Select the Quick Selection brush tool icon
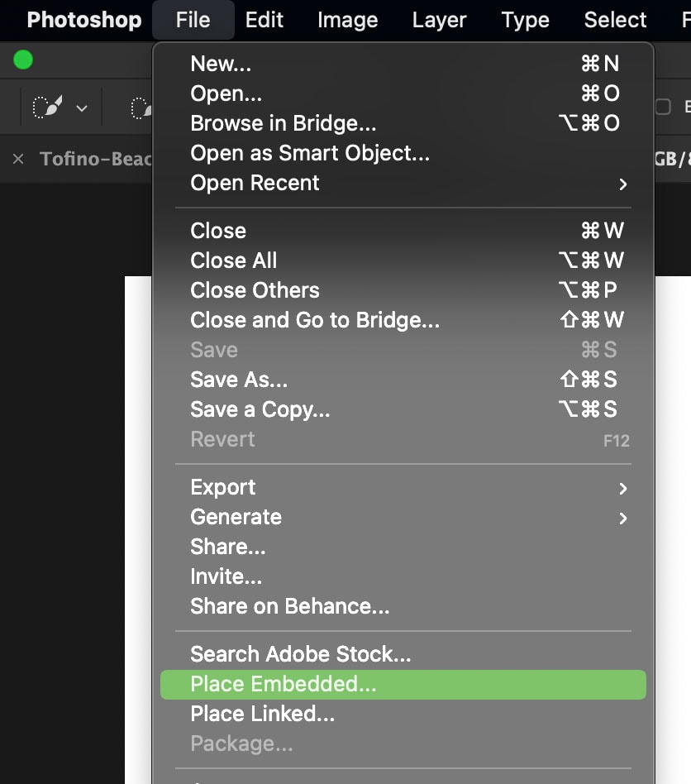 click(x=46, y=107)
